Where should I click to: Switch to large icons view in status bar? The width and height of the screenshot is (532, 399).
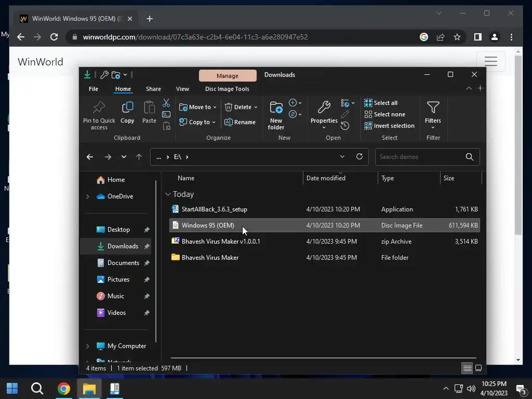click(478, 368)
